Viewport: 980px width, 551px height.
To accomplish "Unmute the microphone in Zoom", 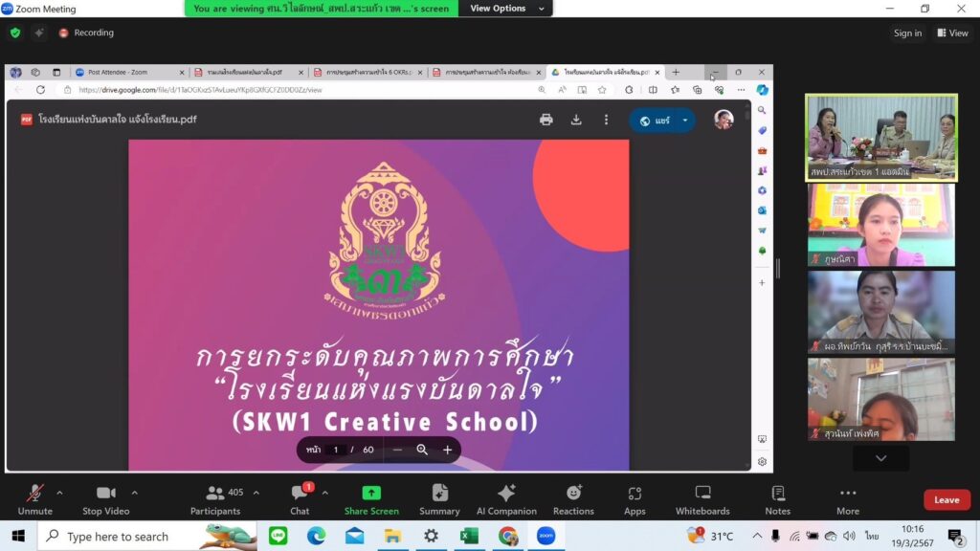I will [35, 499].
